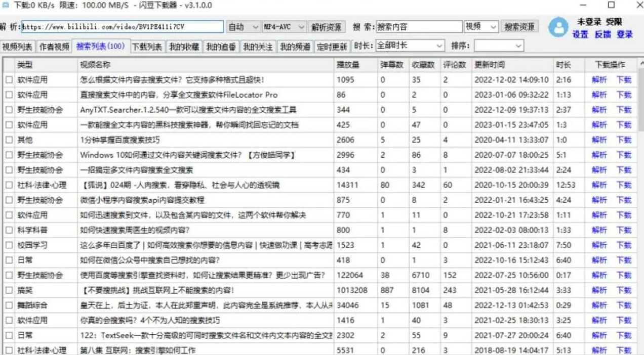Tick checkbox for 微信小程序内容搜索 row
Viewport: 644px width, 355px height.
[9, 200]
